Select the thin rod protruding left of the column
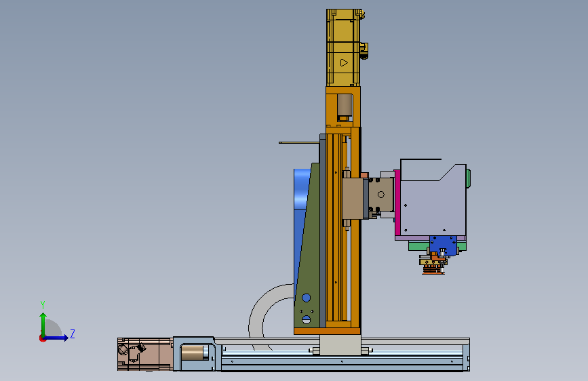588x381 pixels. click(x=299, y=142)
